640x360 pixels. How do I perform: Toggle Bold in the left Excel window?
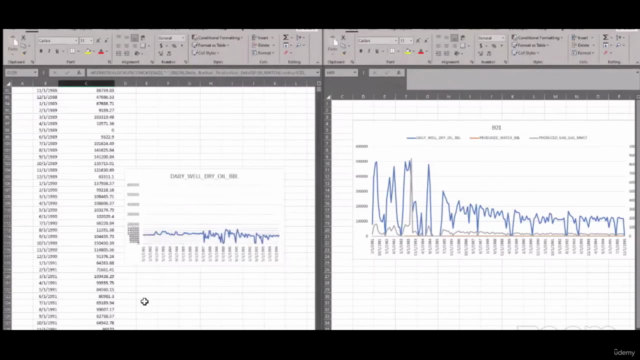[x=41, y=51]
